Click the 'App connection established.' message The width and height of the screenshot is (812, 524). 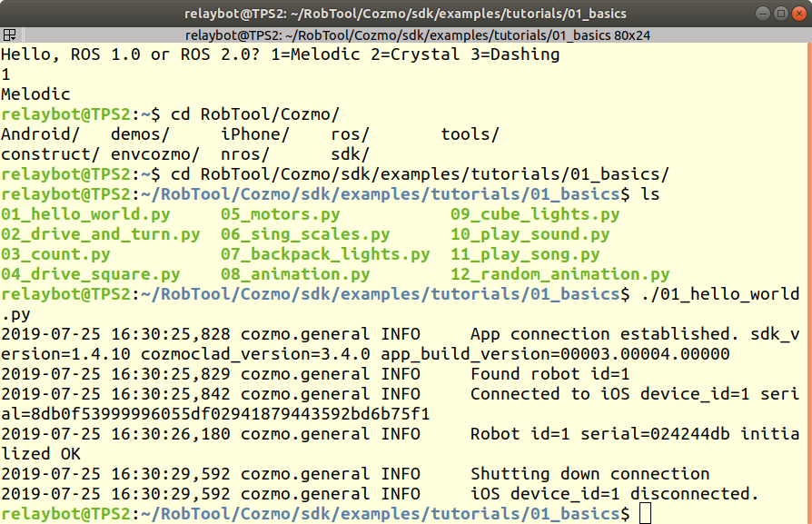(604, 334)
